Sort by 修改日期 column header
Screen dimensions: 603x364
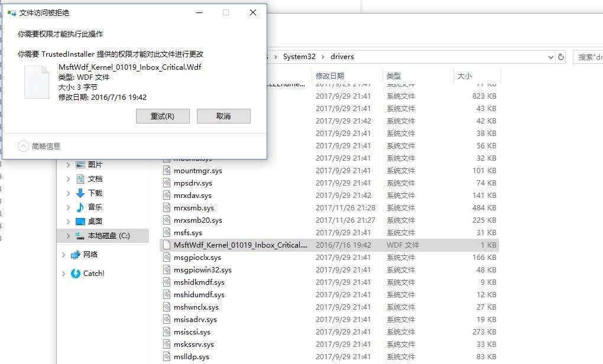(x=330, y=76)
